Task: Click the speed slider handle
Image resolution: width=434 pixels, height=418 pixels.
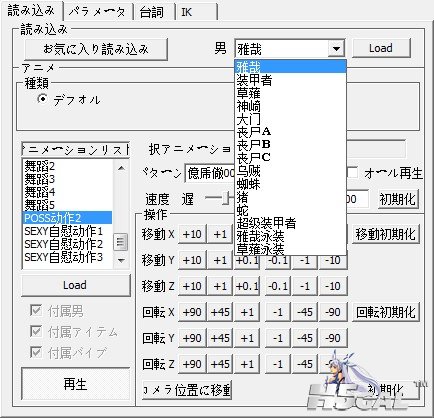Action: pos(227,199)
